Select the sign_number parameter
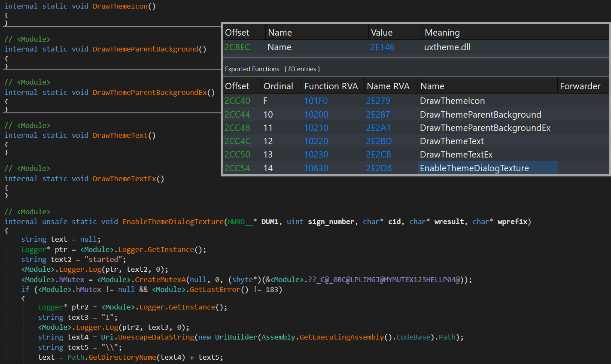 coord(331,221)
